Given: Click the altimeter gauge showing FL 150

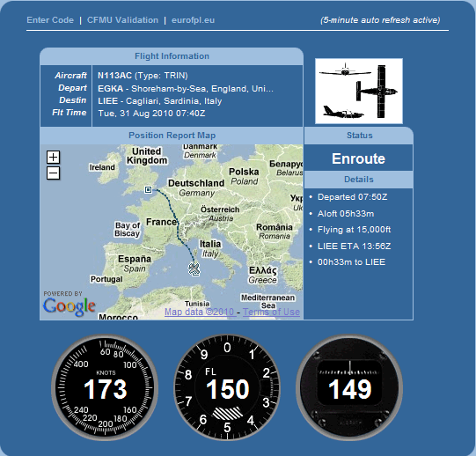Looking at the screenshot, I should 227,388.
